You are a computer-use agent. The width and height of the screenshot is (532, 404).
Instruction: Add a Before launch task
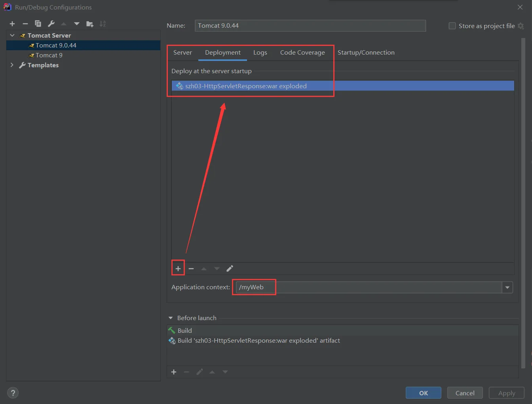pyautogui.click(x=174, y=372)
